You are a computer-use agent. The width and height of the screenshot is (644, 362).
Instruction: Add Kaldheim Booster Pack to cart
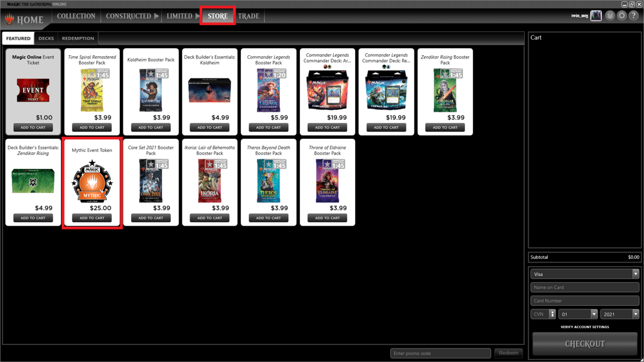[x=151, y=128]
